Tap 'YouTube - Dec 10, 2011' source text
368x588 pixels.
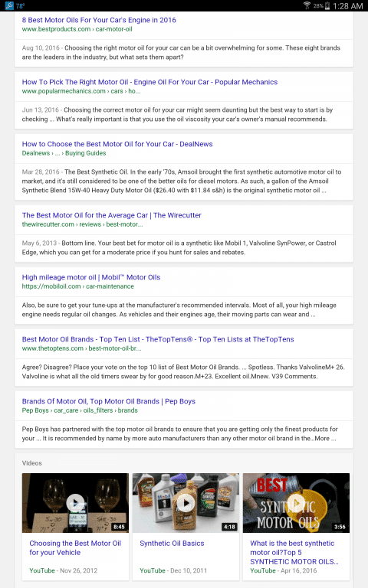[173, 570]
